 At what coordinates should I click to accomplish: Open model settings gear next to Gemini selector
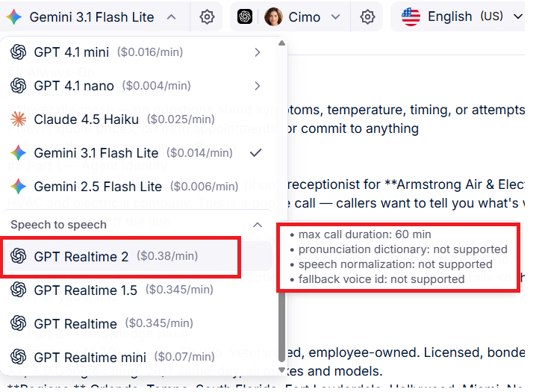click(x=207, y=16)
